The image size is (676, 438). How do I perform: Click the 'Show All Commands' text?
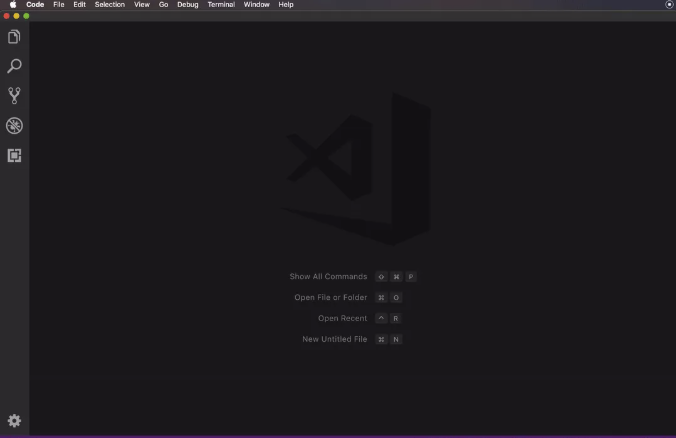(328, 276)
